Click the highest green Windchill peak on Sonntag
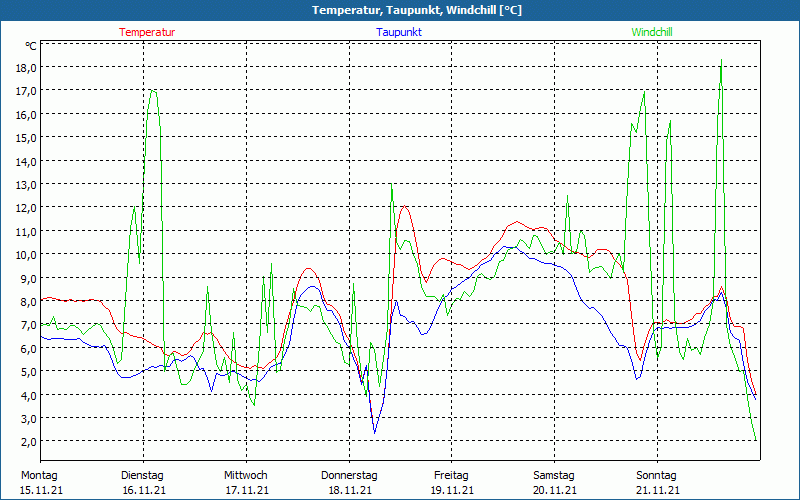Screen dimensions: 800x500 [721, 62]
